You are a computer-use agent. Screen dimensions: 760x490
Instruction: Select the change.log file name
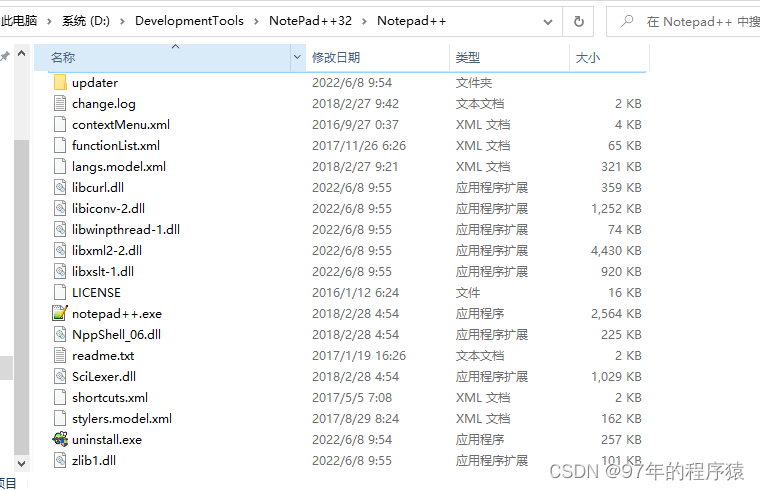(x=104, y=104)
